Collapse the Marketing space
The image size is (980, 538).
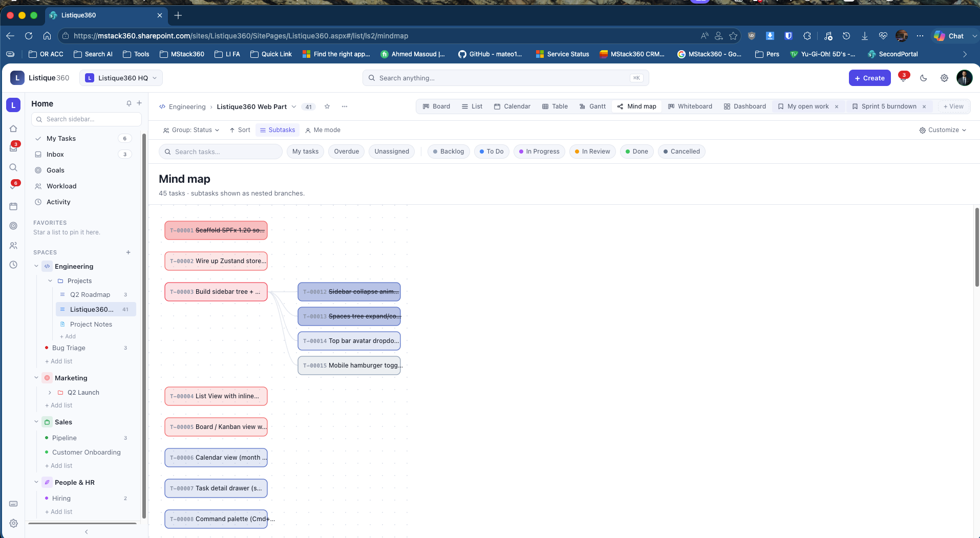tap(36, 378)
